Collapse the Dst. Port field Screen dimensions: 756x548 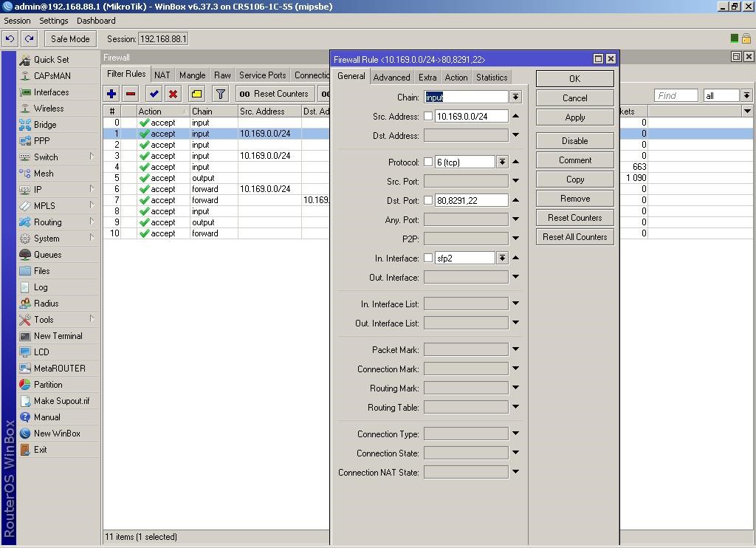click(515, 199)
